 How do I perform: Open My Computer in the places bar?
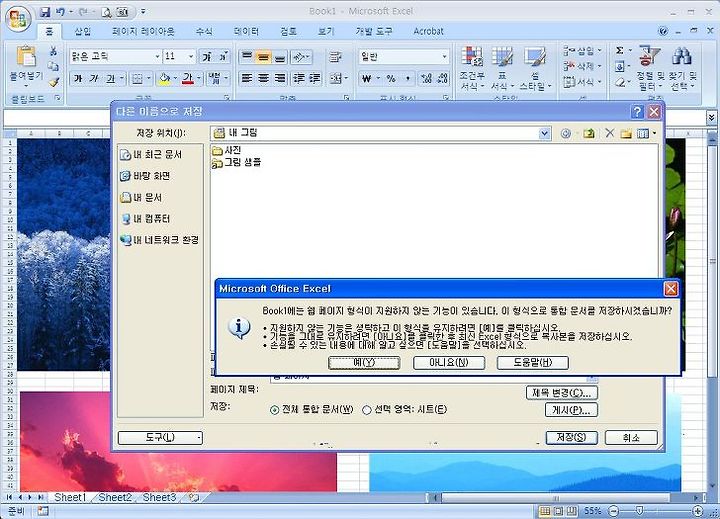point(146,219)
